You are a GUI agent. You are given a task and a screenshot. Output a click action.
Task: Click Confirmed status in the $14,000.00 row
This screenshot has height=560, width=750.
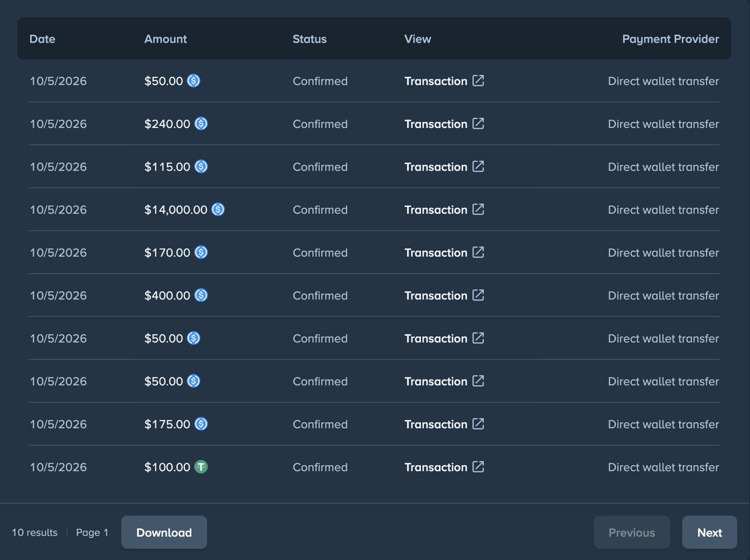point(320,209)
